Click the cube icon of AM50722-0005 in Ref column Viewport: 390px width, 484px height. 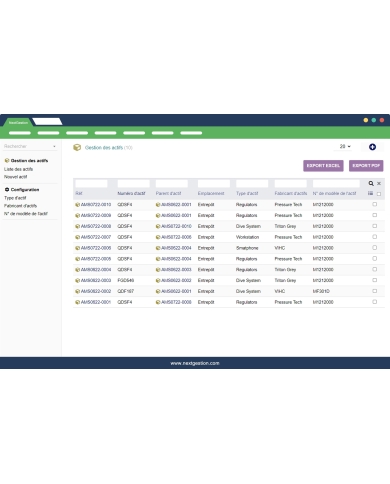tap(77, 259)
